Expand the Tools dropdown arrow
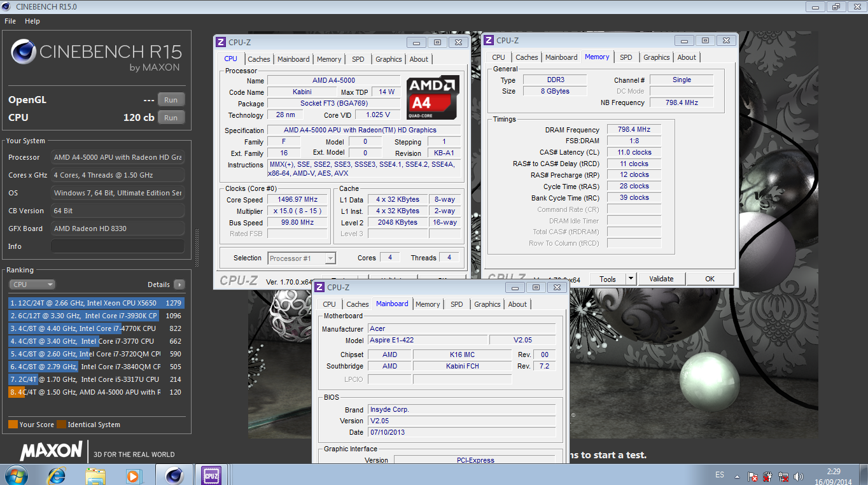This screenshot has height=485, width=868. point(631,279)
